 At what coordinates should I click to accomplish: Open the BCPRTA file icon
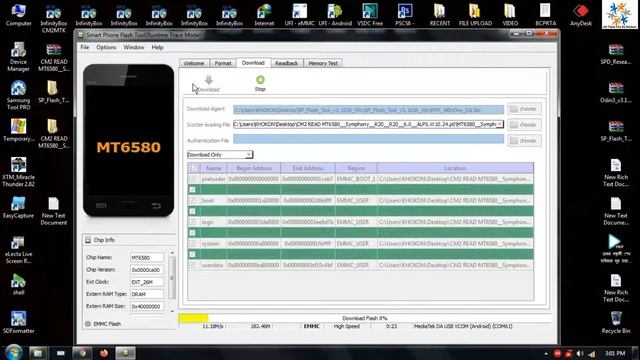[545, 15]
